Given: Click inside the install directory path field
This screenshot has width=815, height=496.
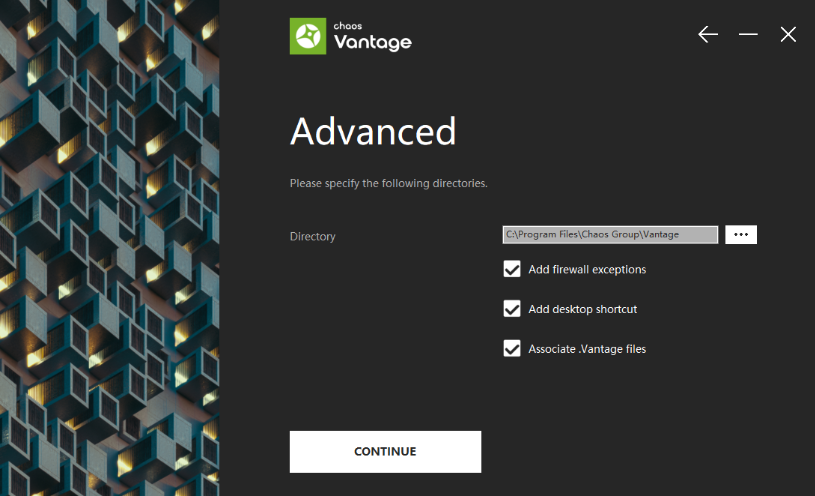Looking at the screenshot, I should click(x=610, y=234).
